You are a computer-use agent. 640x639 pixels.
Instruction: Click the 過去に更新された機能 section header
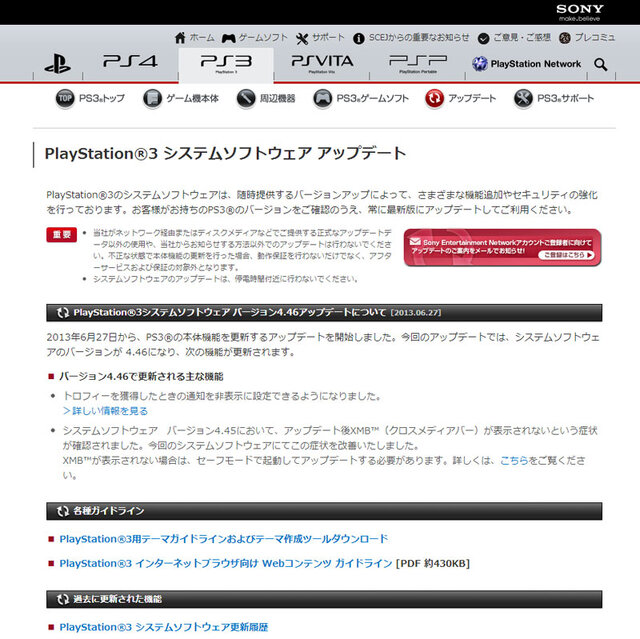(324, 599)
